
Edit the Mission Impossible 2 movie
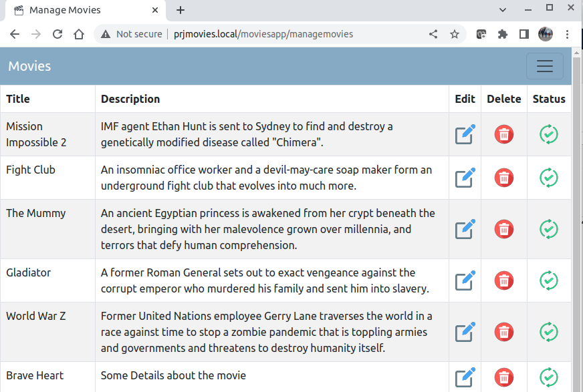pyautogui.click(x=465, y=134)
